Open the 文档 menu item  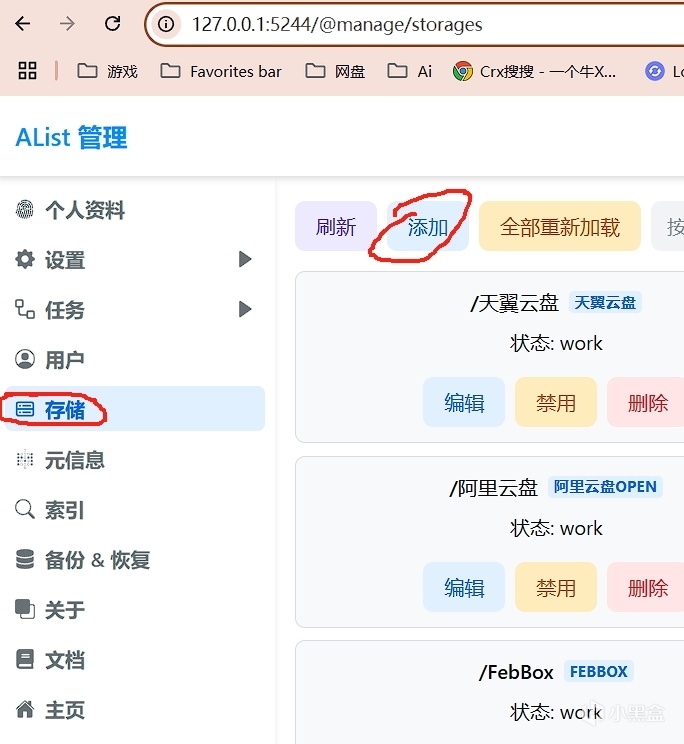click(65, 660)
